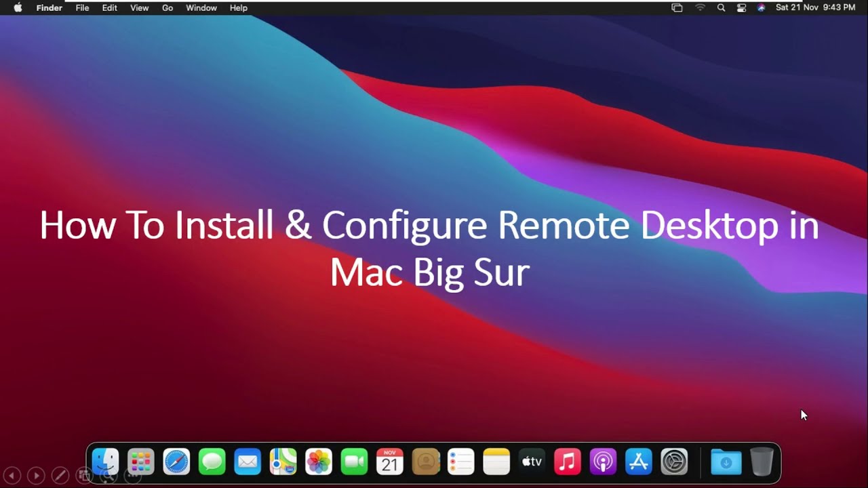Open the Go menu
The height and width of the screenshot is (488, 868).
click(x=167, y=7)
